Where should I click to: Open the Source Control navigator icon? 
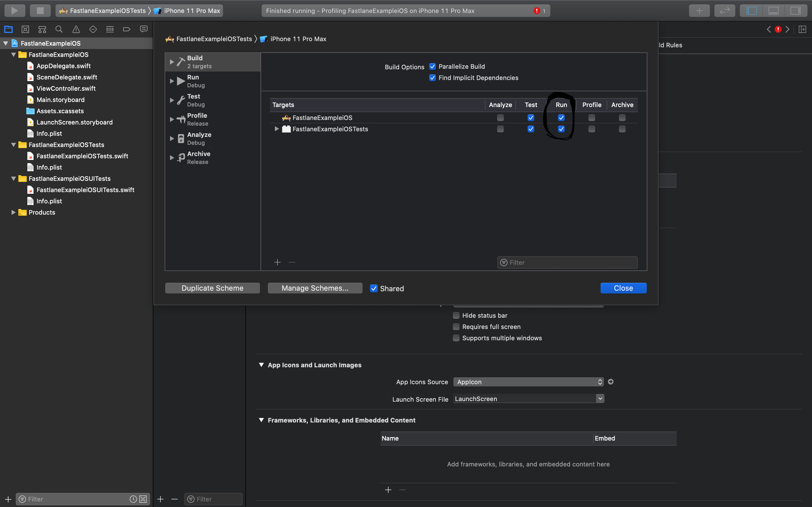[x=25, y=30]
